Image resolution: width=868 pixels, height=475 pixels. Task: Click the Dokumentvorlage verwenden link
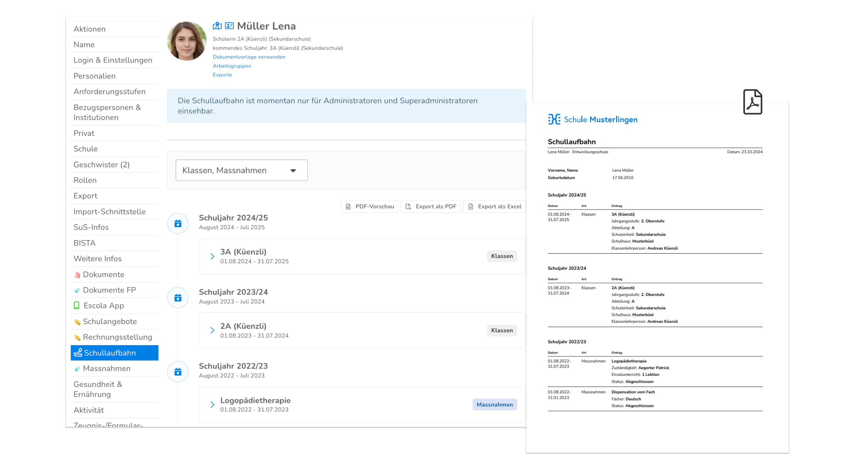tap(249, 57)
